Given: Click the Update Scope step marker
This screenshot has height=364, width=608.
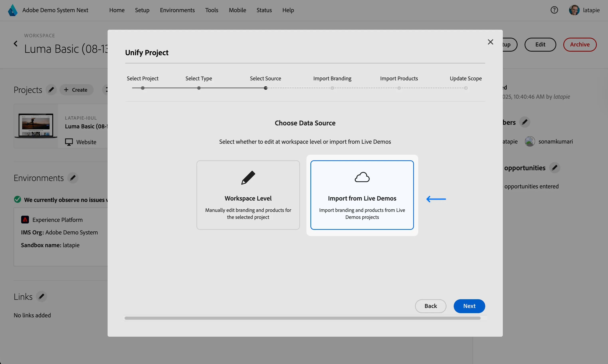Looking at the screenshot, I should click(466, 88).
